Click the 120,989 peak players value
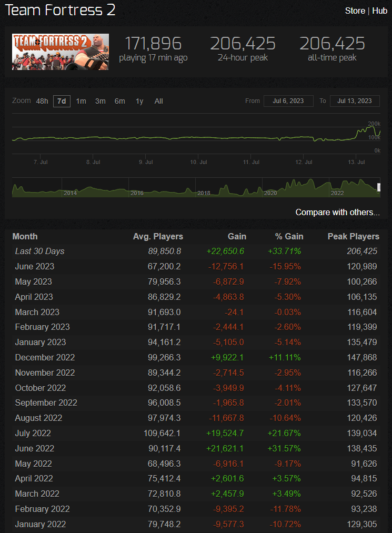Image resolution: width=392 pixels, height=533 pixels. [361, 266]
